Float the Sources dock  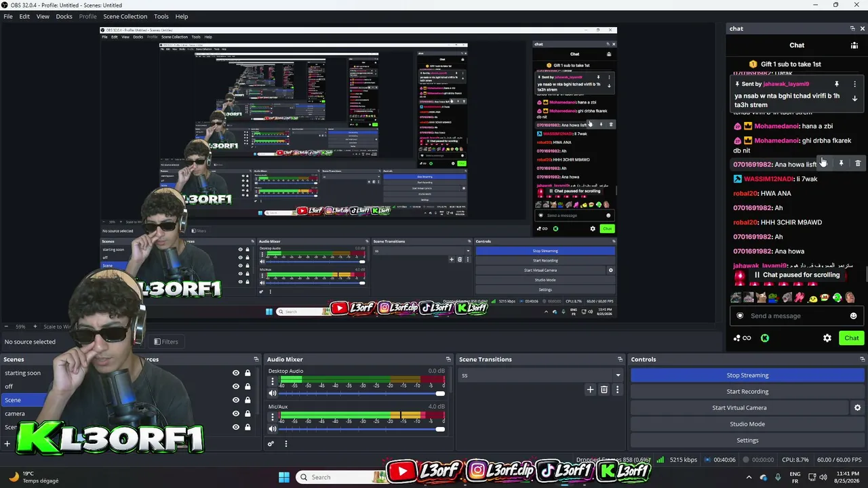[256, 359]
